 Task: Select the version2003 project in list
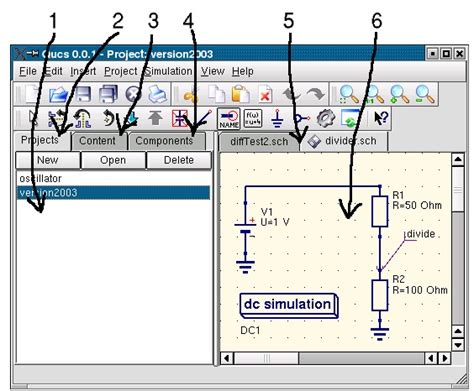(113, 193)
